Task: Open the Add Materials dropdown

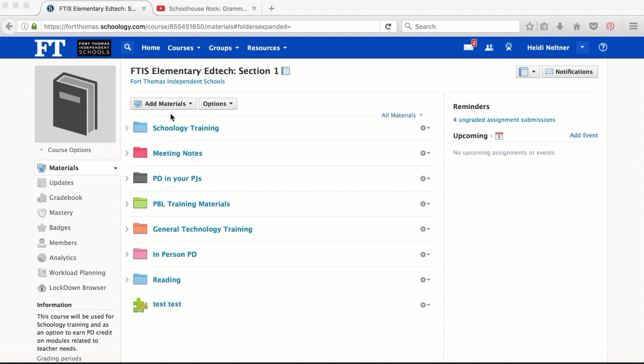Action: (163, 103)
